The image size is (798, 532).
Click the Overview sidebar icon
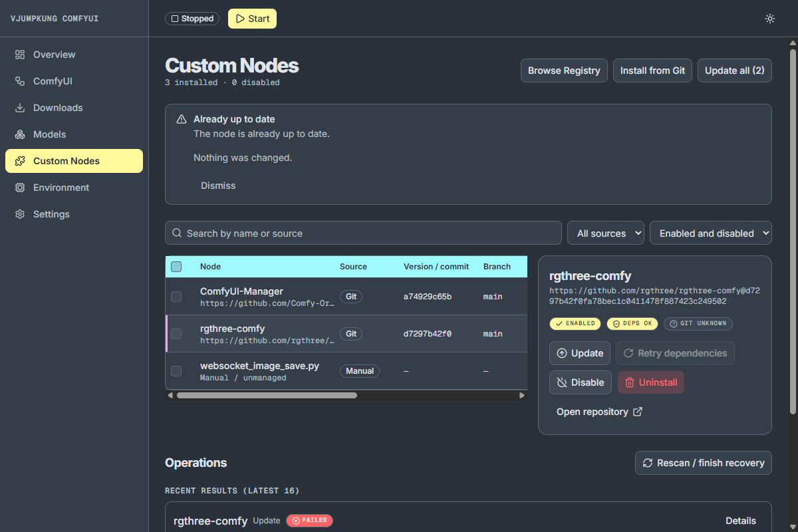[20, 55]
